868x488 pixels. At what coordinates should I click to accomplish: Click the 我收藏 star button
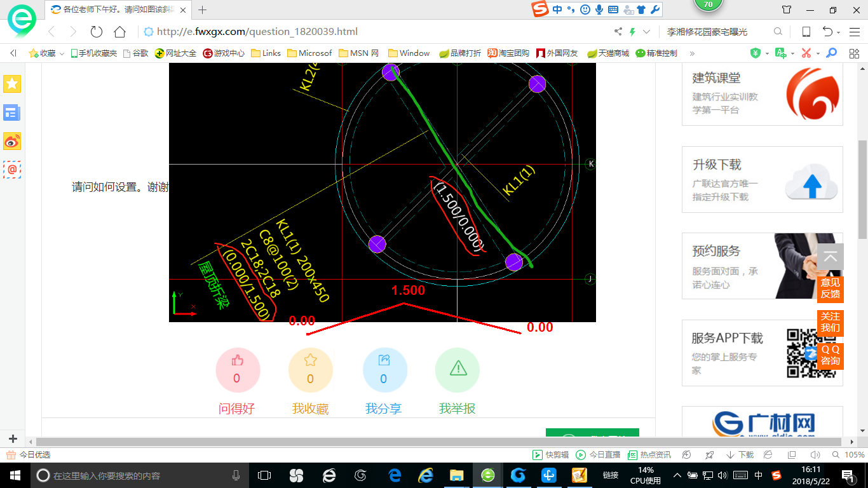coord(310,370)
